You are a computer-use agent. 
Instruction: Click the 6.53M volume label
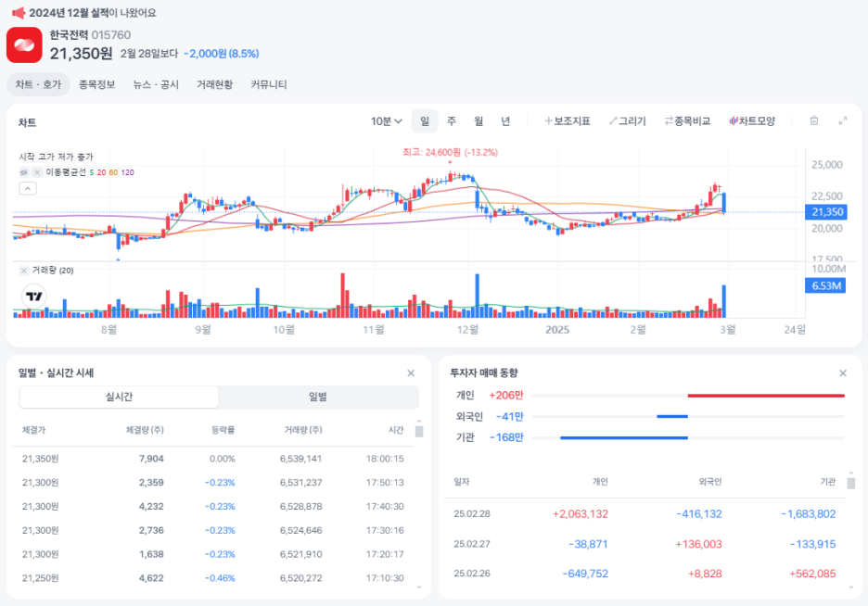point(825,286)
